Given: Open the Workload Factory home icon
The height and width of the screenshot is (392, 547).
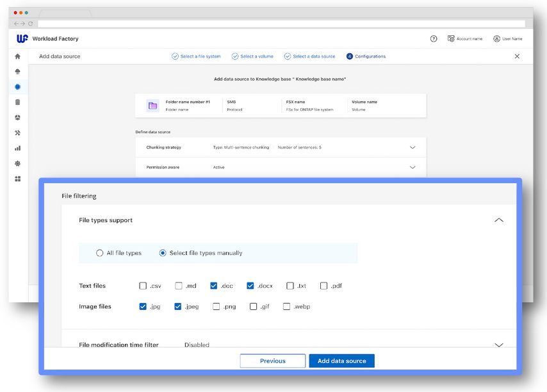Looking at the screenshot, I should click(17, 56).
